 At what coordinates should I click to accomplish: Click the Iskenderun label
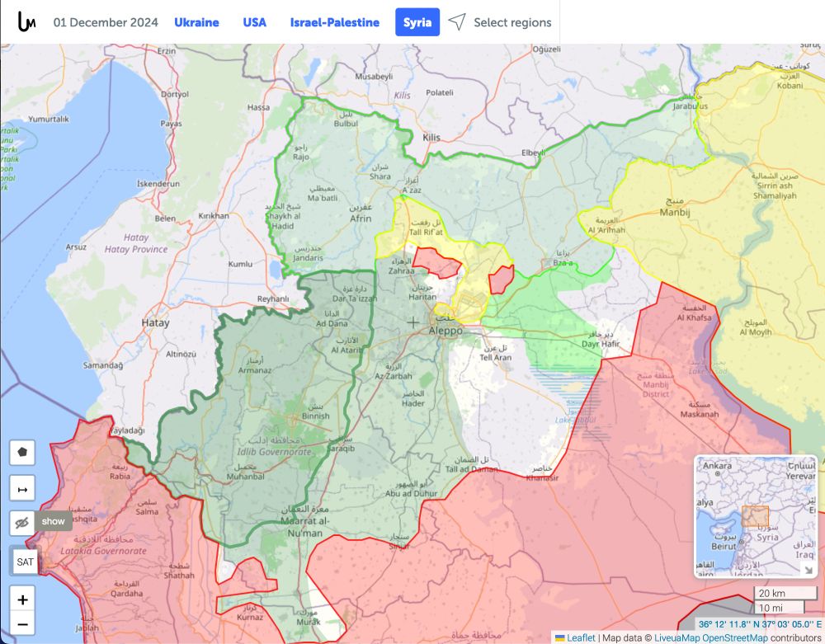158,184
